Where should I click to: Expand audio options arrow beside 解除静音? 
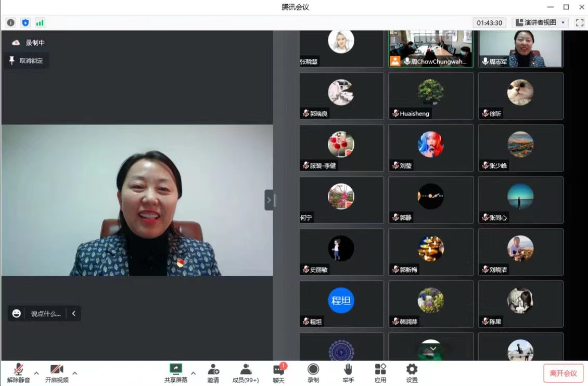point(36,373)
